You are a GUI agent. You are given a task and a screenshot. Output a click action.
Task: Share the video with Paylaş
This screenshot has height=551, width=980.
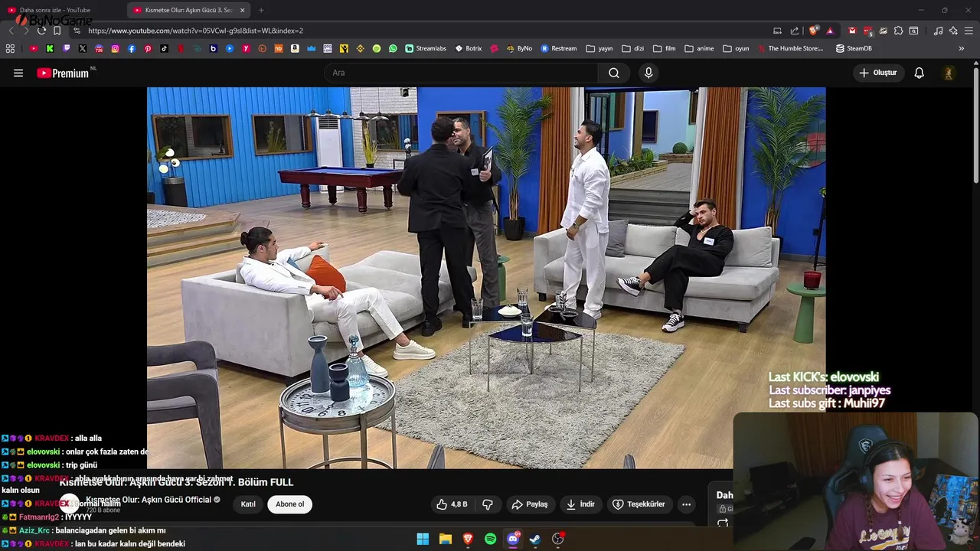pyautogui.click(x=530, y=504)
